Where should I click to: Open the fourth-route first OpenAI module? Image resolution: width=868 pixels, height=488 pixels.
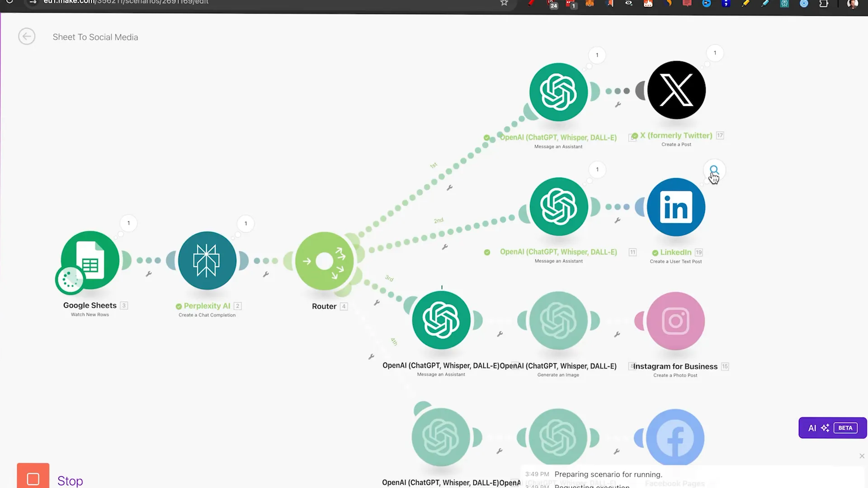click(x=441, y=437)
